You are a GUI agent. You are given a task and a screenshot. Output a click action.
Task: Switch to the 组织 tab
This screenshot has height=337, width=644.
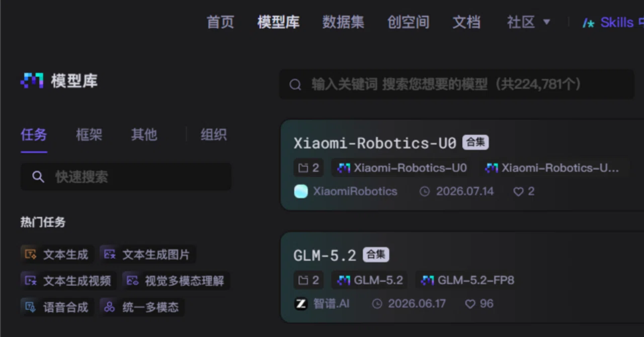coord(213,134)
